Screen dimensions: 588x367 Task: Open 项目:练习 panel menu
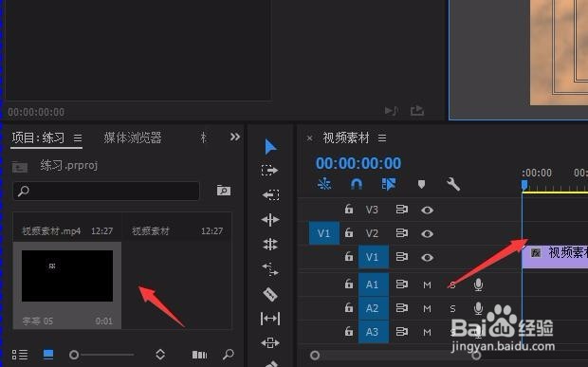point(78,138)
